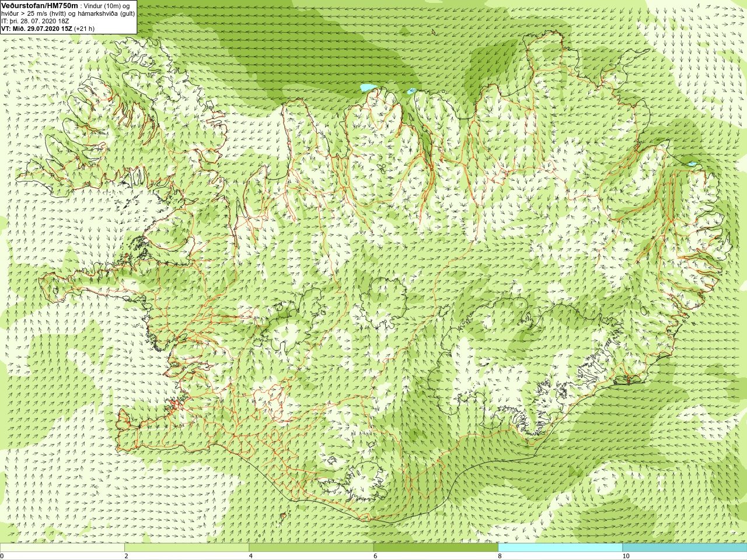Click the "6" label under the color scale

375,556
